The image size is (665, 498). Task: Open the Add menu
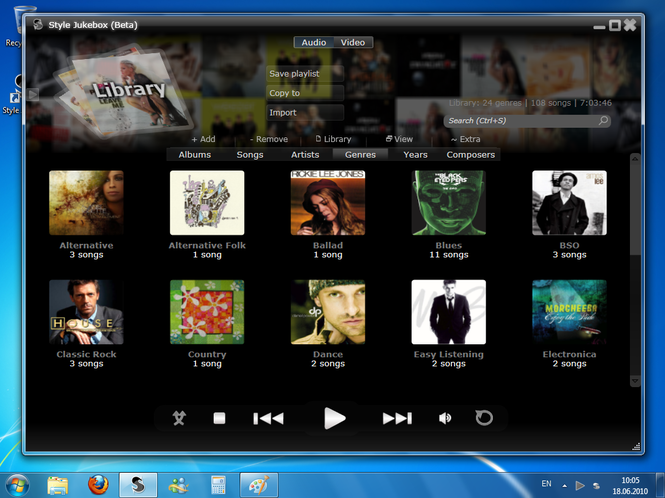click(203, 140)
